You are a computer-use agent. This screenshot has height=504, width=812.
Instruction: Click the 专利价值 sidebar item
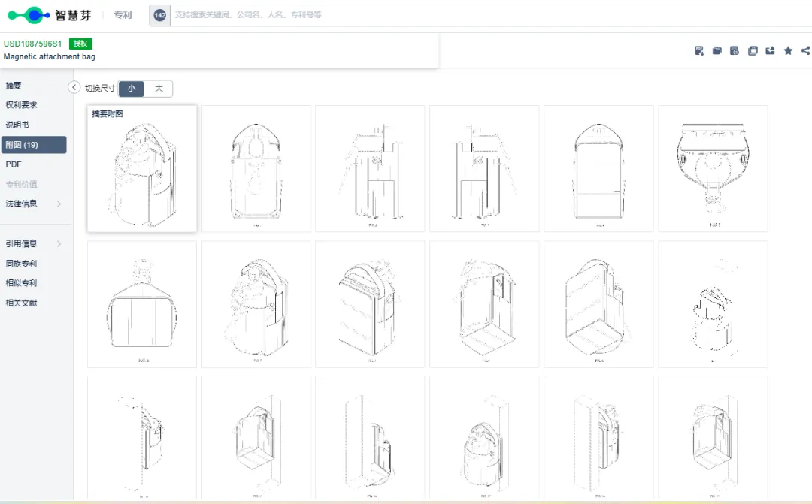[21, 184]
